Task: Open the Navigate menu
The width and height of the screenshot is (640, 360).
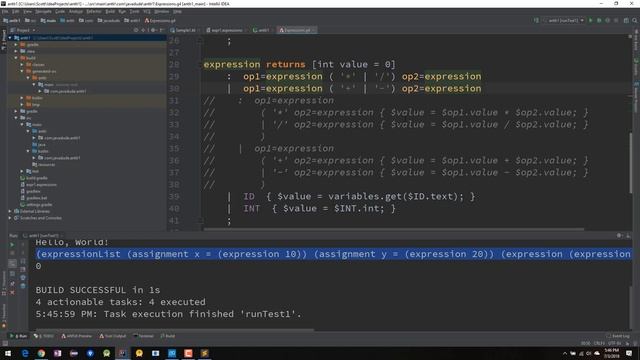Action: 43,11
